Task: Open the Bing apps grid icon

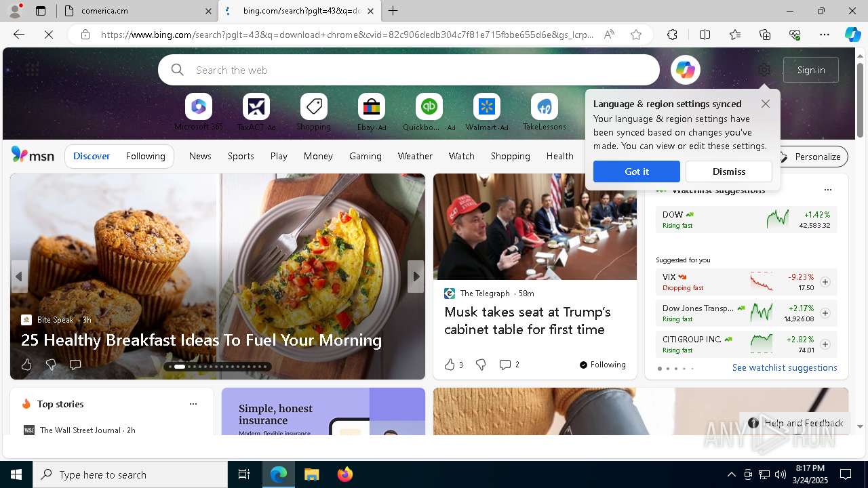Action: [x=32, y=69]
